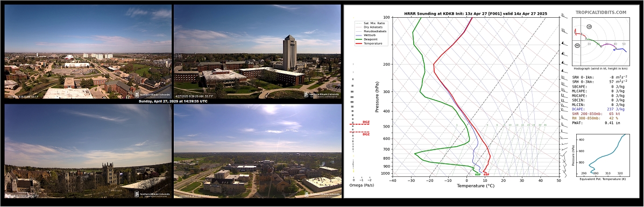
Task: Click the upper red DGZ marker label
Action: [x=366, y=122]
